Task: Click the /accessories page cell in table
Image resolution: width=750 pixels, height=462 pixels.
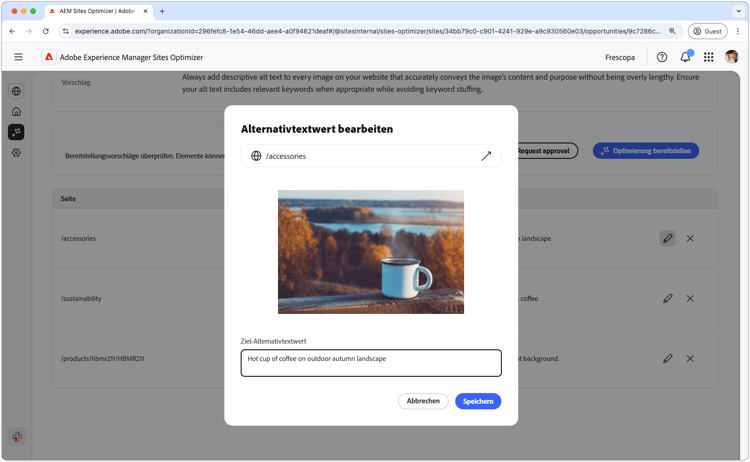Action: [x=78, y=238]
